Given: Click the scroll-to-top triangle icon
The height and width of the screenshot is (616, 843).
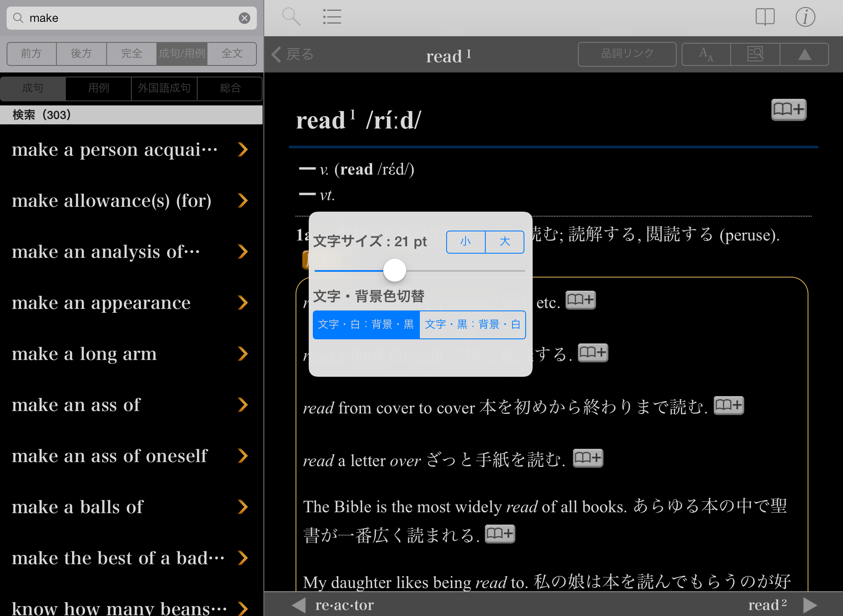Looking at the screenshot, I should click(804, 54).
